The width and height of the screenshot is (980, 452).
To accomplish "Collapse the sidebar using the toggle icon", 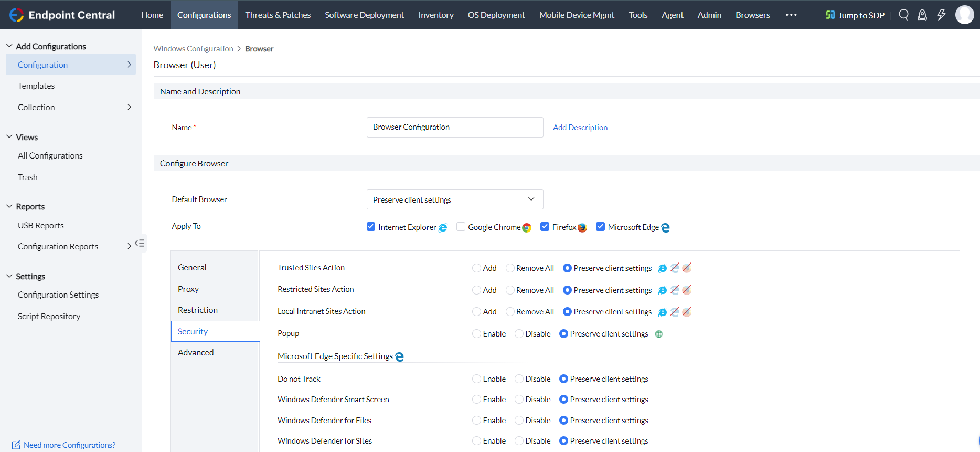I will 140,243.
